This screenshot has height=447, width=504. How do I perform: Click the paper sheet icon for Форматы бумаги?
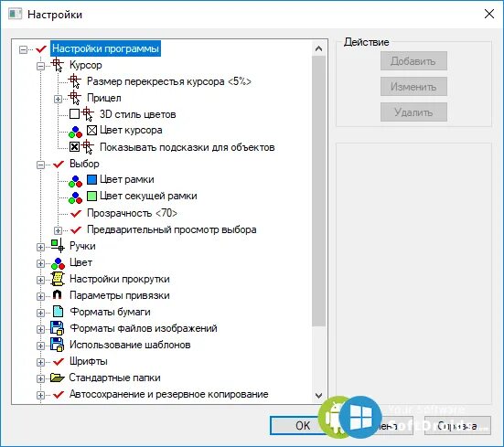coord(58,311)
